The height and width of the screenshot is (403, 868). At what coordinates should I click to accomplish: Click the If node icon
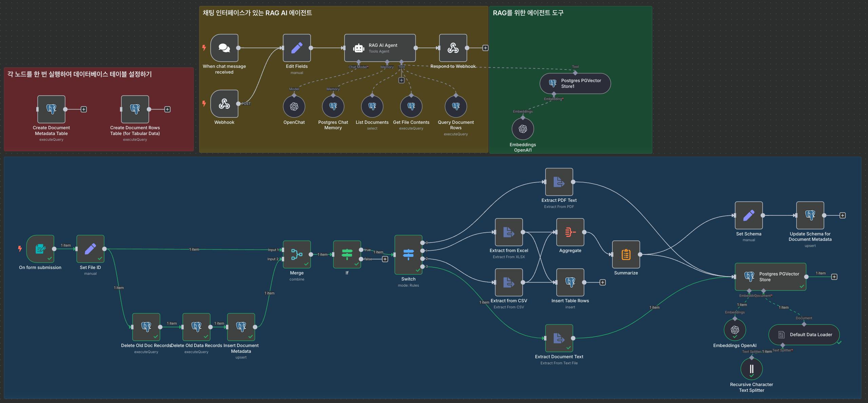coord(347,254)
